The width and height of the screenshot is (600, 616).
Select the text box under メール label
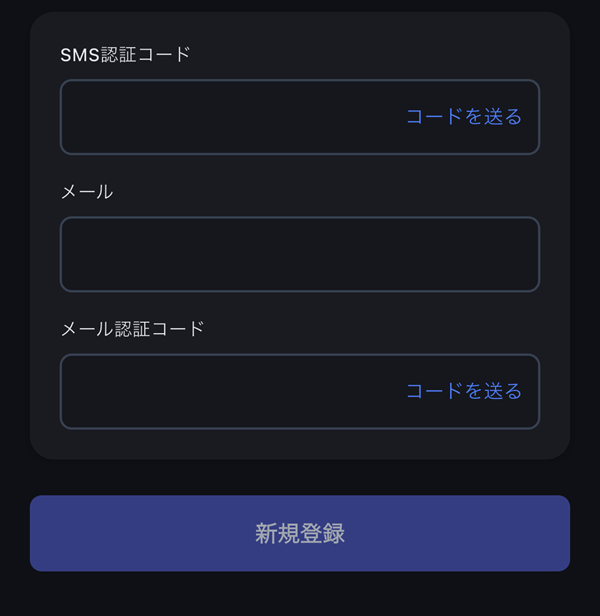coord(300,254)
